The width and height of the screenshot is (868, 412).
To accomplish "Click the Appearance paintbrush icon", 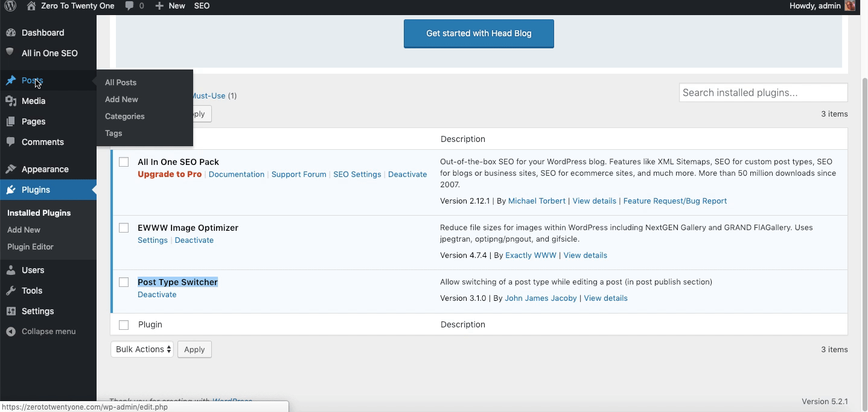I will (11, 169).
